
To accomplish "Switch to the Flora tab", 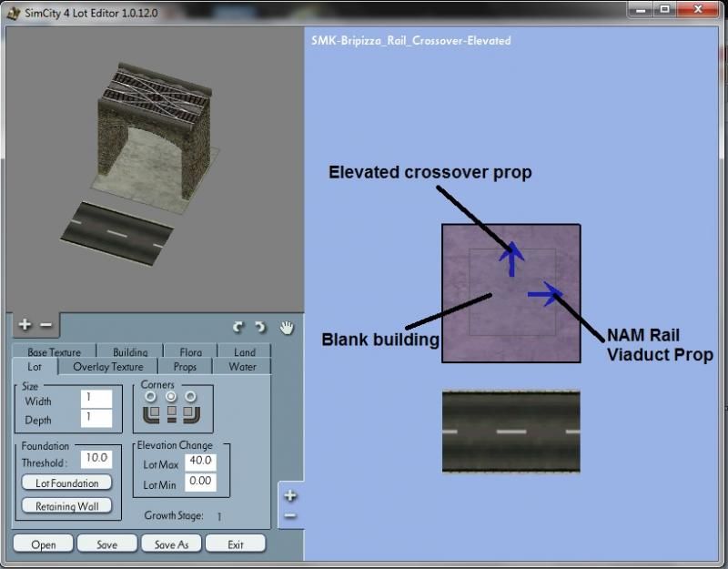I will 191,351.
